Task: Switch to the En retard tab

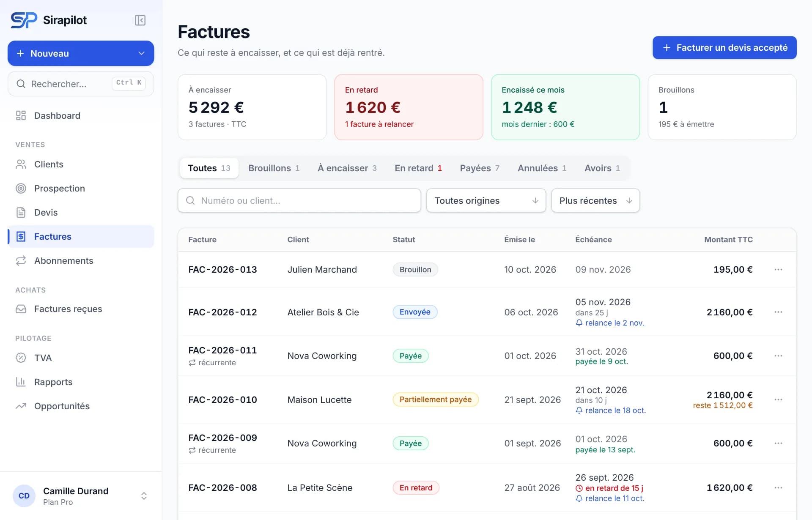Action: pos(418,168)
